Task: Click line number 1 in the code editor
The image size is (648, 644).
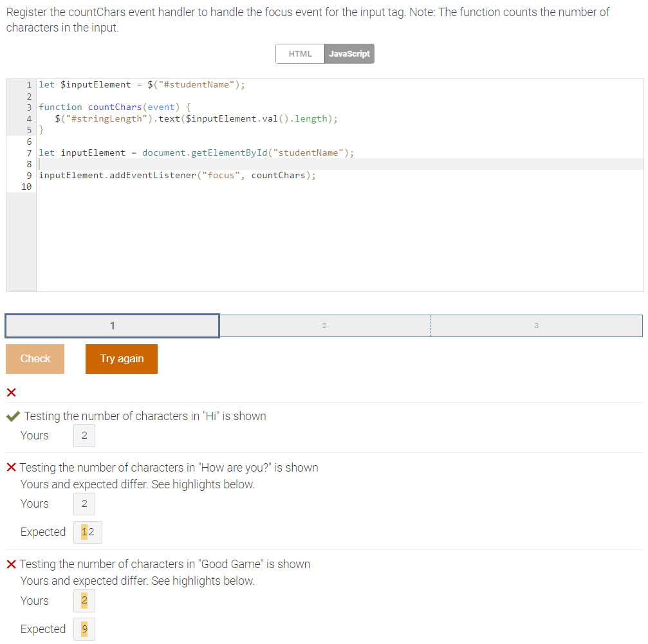Action: tap(28, 84)
